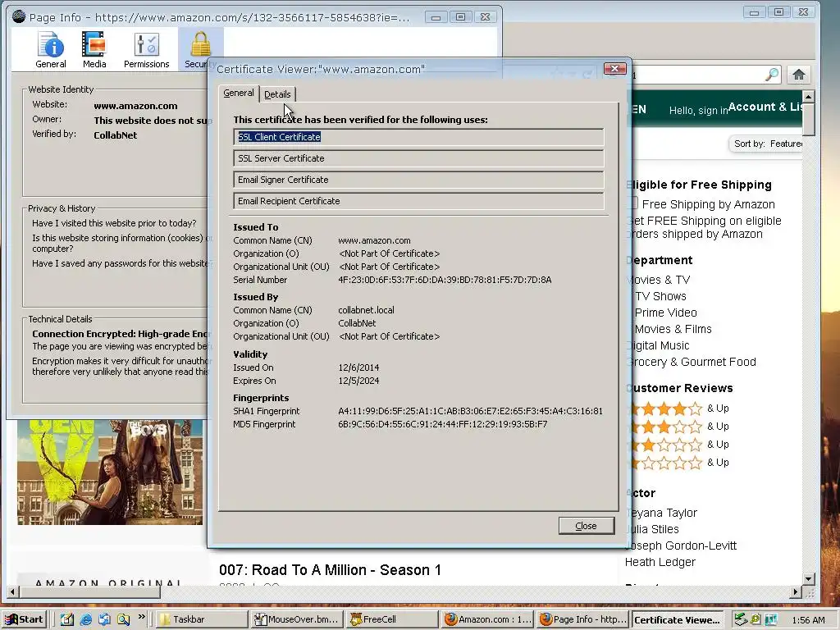Click the second system tray icon
This screenshot has height=630, width=840.
[756, 620]
